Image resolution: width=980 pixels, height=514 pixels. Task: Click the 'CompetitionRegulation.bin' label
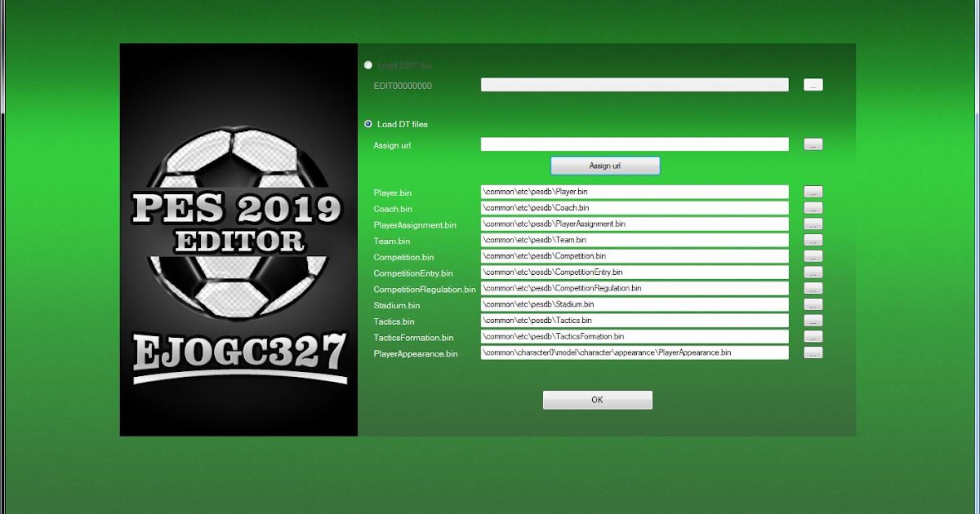425,290
